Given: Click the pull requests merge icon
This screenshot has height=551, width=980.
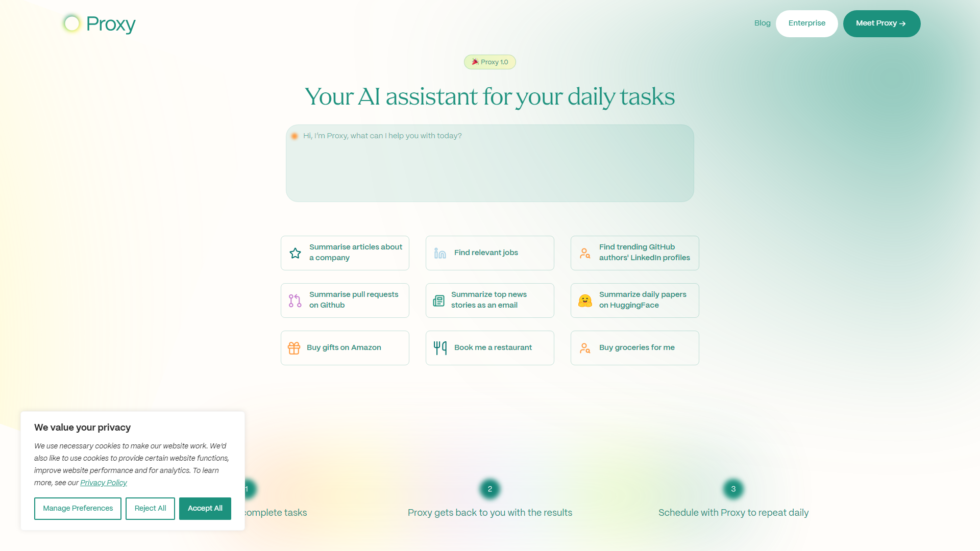Looking at the screenshot, I should [295, 300].
